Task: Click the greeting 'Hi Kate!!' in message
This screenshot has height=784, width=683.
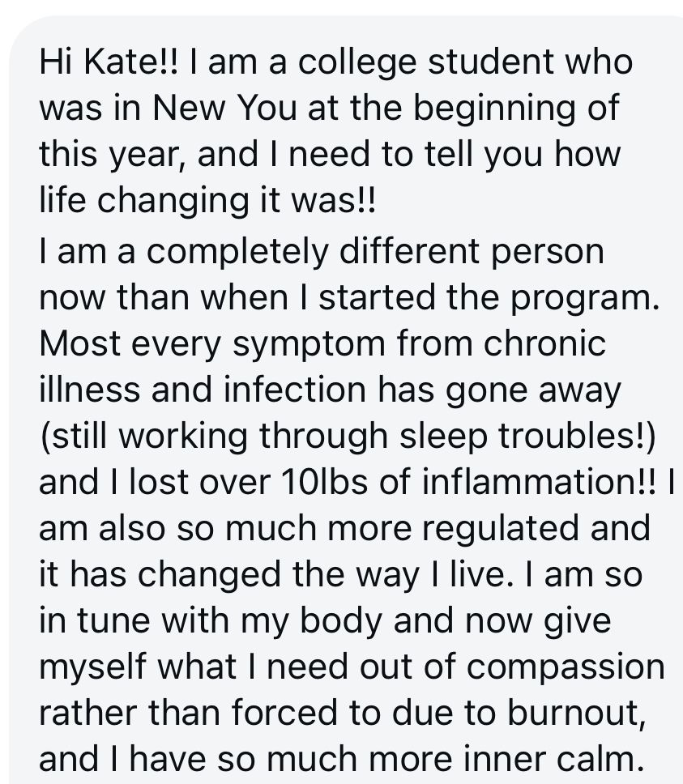Action: coord(108,62)
